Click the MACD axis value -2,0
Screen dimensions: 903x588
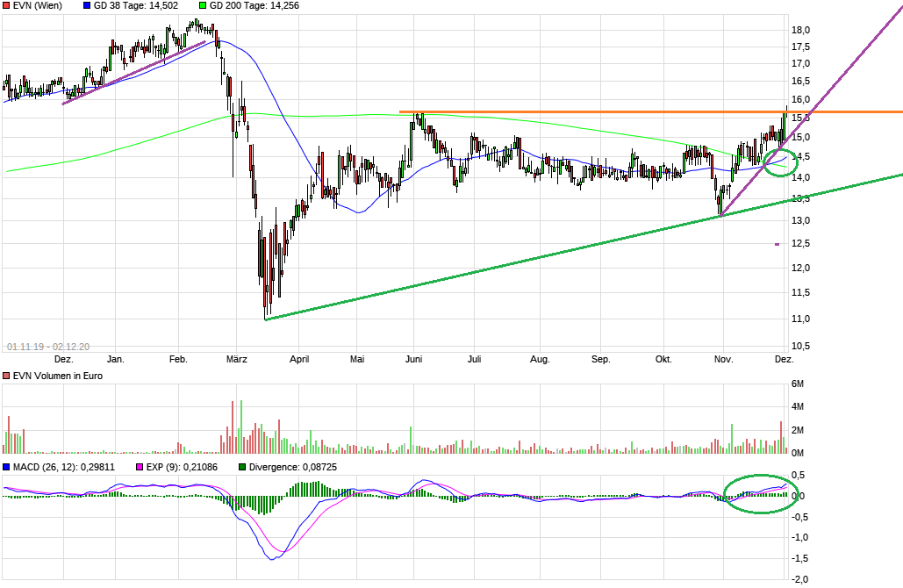pos(799,580)
